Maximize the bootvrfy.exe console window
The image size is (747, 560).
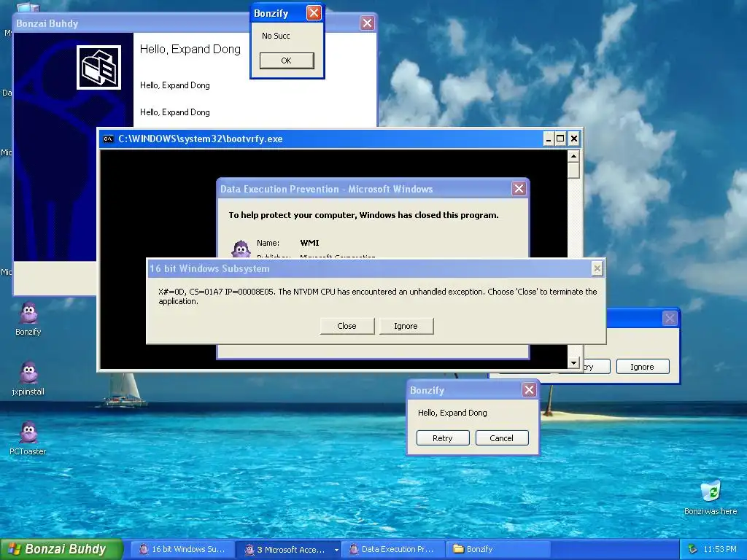[x=560, y=139]
